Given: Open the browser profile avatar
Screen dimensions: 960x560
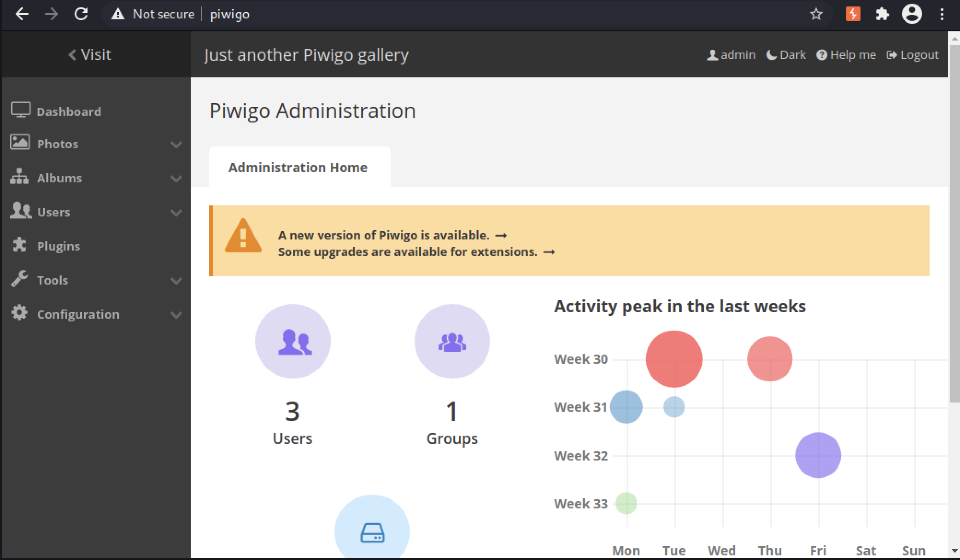Looking at the screenshot, I should point(912,14).
